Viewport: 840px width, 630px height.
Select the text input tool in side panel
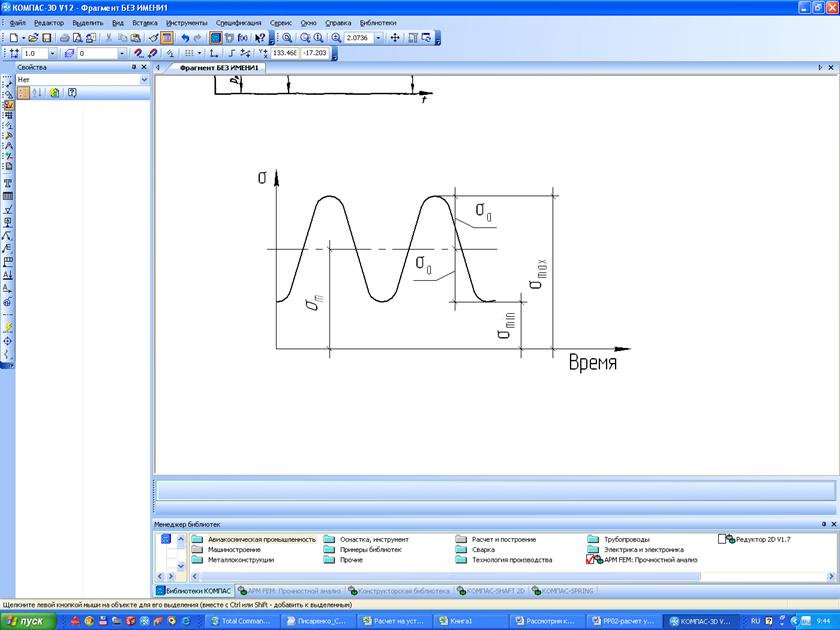(x=8, y=184)
